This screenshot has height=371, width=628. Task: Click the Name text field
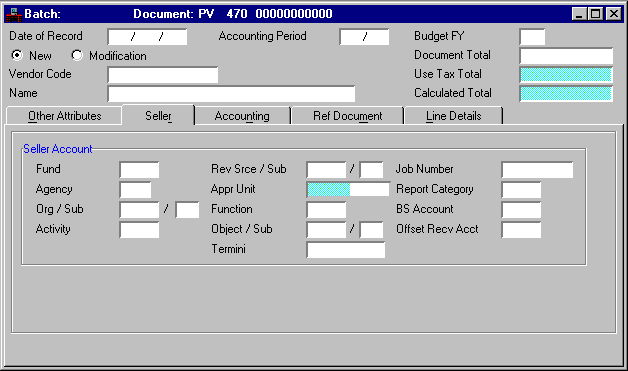(231, 94)
